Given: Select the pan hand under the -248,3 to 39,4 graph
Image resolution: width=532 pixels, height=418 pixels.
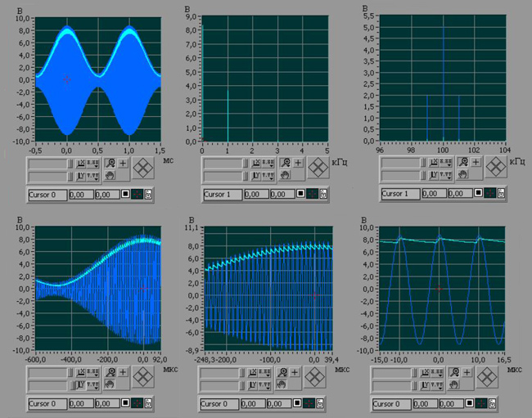Looking at the screenshot, I should (282, 384).
